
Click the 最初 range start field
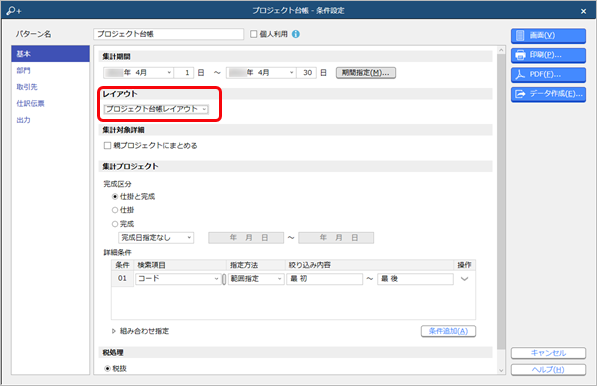[x=325, y=279]
